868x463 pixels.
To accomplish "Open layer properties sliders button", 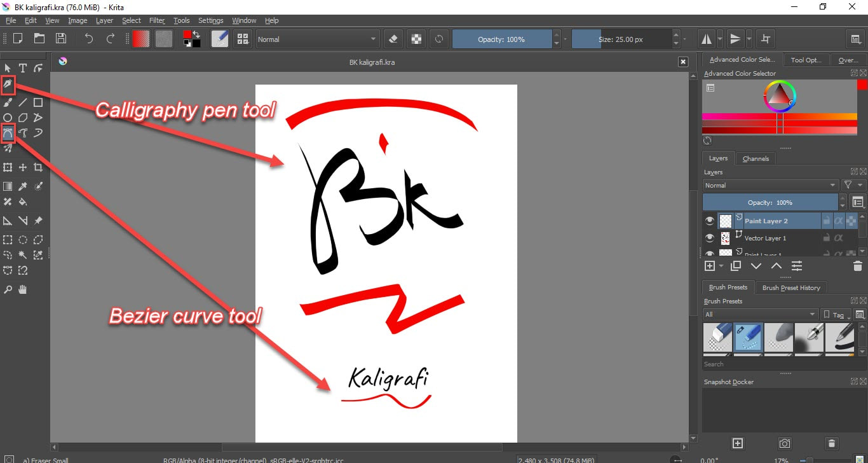I will click(x=797, y=266).
